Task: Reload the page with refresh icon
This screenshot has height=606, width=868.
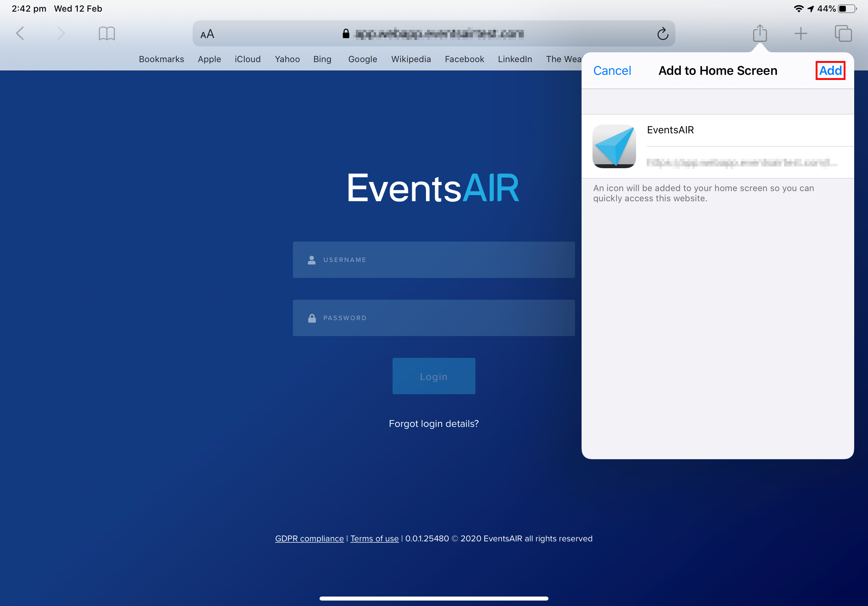Action: (662, 34)
